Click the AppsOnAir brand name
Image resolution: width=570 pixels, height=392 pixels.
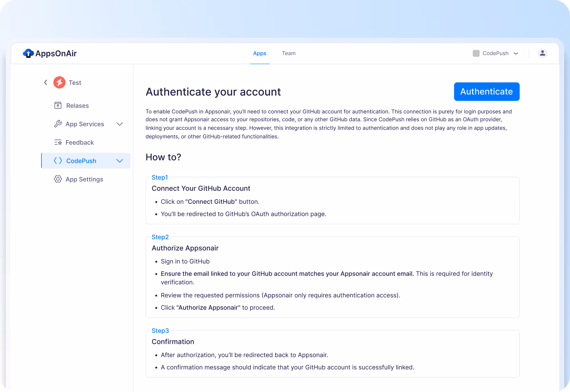[56, 53]
